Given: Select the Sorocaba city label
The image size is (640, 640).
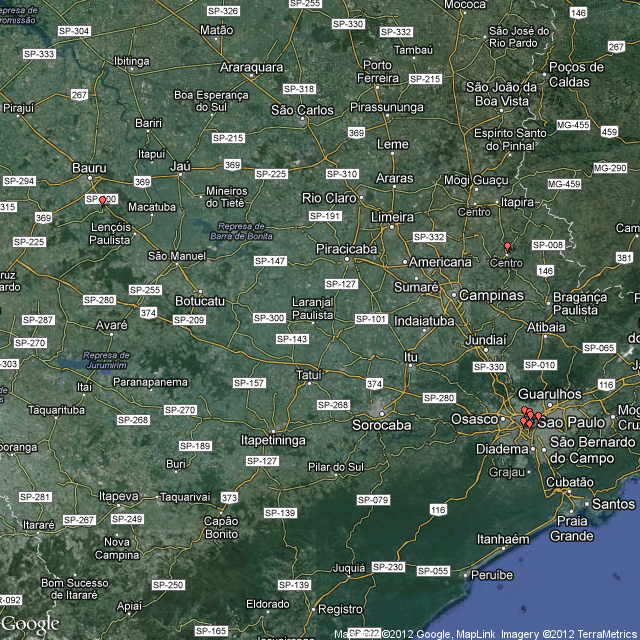Looking at the screenshot, I should (x=381, y=425).
